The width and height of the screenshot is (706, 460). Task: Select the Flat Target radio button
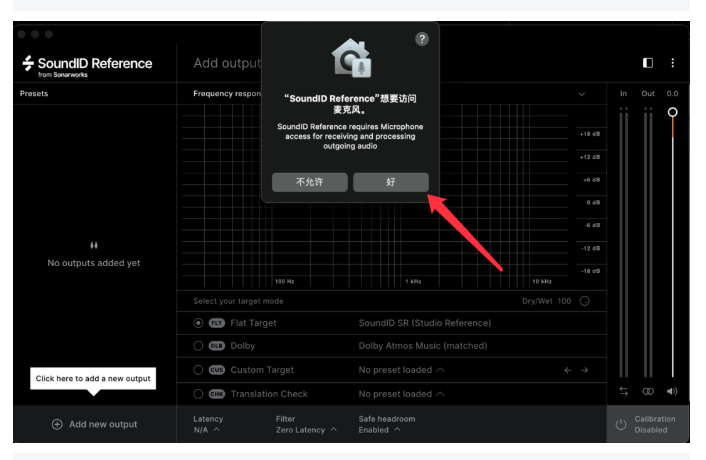click(198, 323)
